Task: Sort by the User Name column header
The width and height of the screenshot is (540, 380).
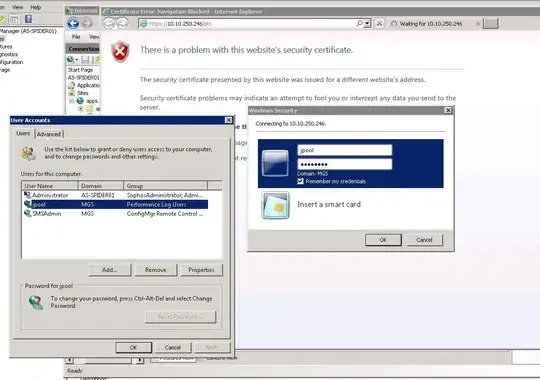Action: [50, 186]
